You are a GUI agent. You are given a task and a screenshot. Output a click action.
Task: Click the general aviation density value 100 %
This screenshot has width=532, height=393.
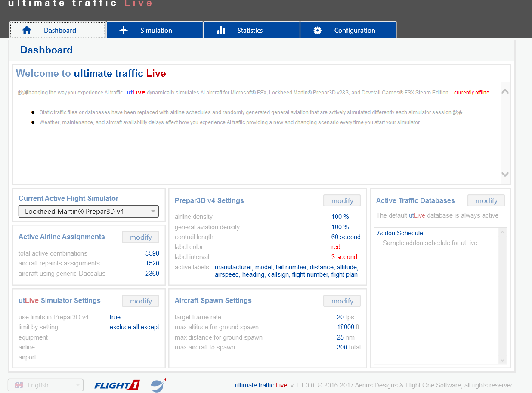(x=340, y=227)
